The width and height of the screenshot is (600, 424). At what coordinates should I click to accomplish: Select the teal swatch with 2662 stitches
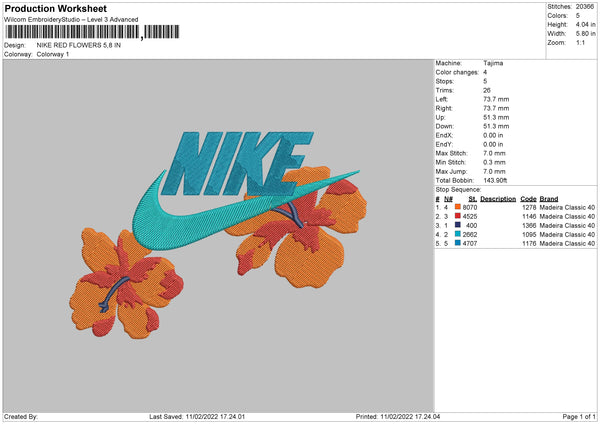(458, 234)
